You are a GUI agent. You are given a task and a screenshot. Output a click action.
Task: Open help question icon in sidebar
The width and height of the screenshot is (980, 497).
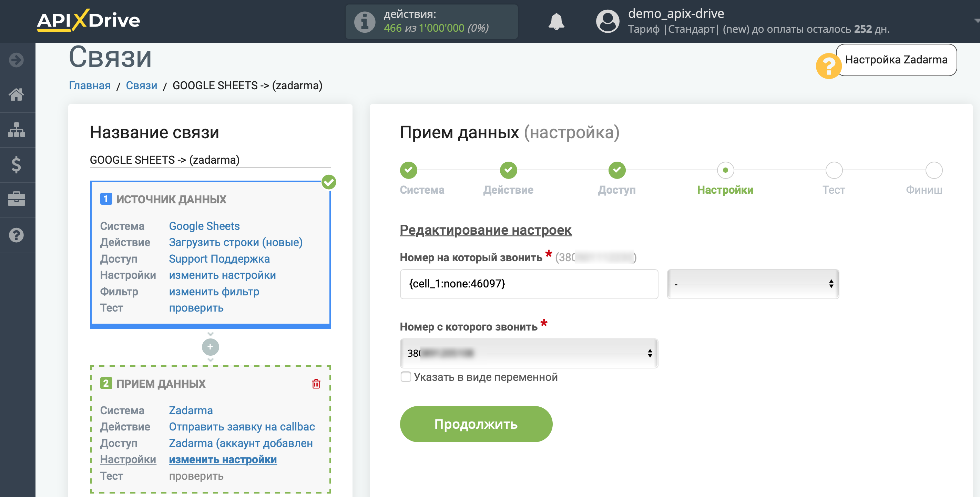coord(16,235)
